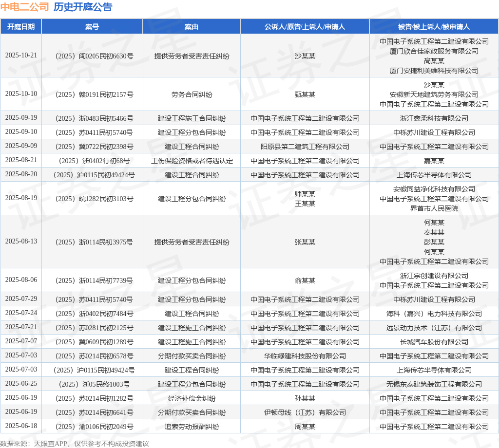Click defendant 厦门安捷利美维科技有限公司

tap(434, 71)
